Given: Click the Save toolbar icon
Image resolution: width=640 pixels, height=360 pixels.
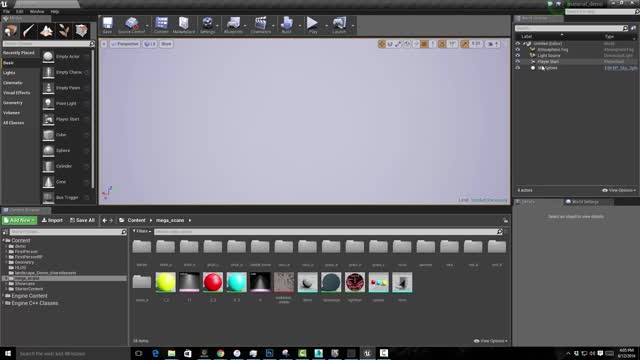Looking at the screenshot, I should [107, 25].
